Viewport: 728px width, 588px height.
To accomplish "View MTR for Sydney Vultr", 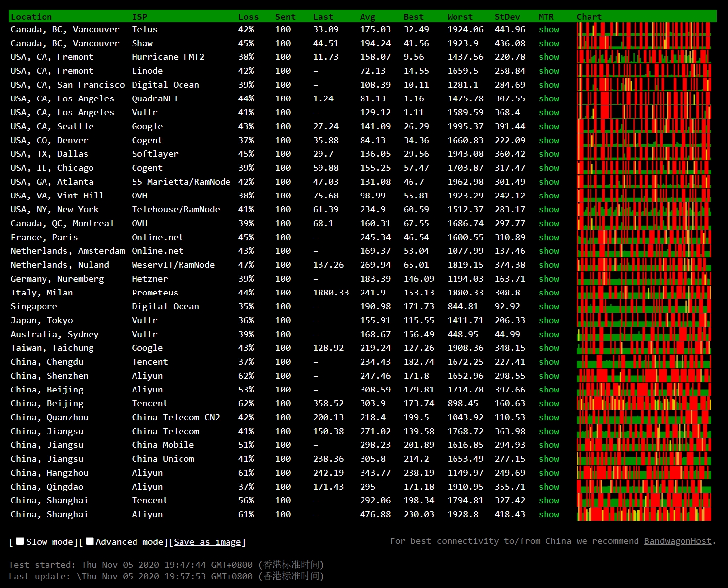I will [549, 334].
